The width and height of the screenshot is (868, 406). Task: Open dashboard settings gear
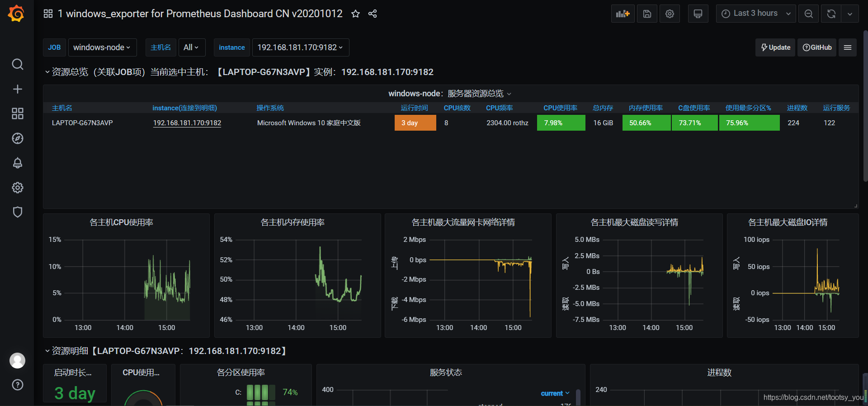[670, 14]
